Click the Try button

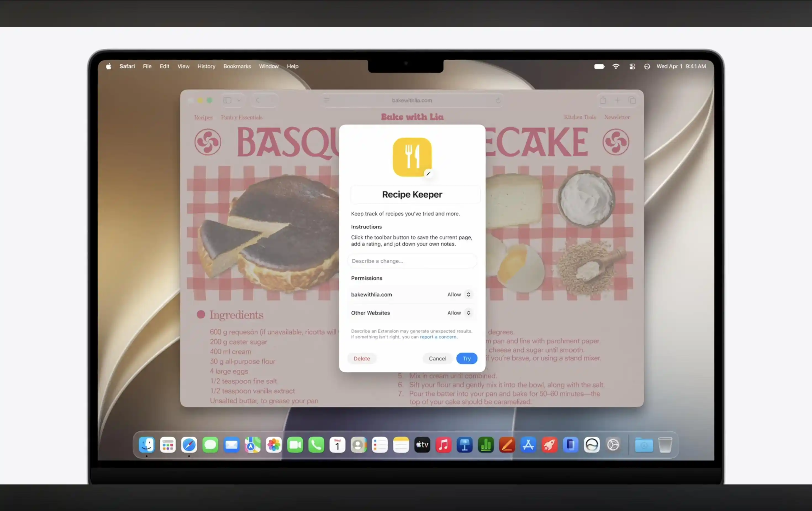467,358
